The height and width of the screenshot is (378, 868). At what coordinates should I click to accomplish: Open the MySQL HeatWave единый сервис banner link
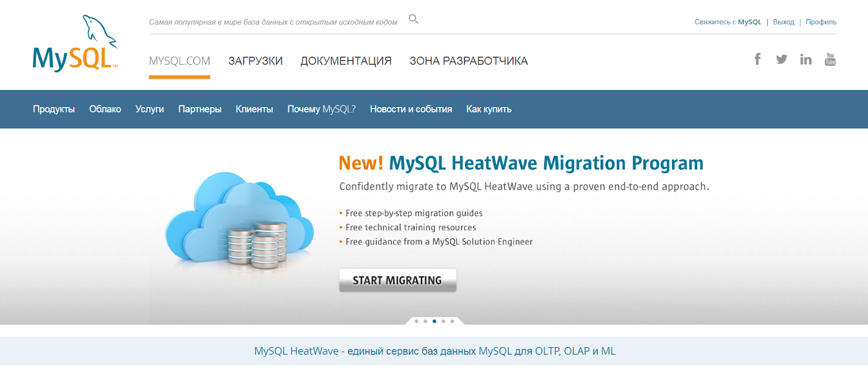[435, 351]
